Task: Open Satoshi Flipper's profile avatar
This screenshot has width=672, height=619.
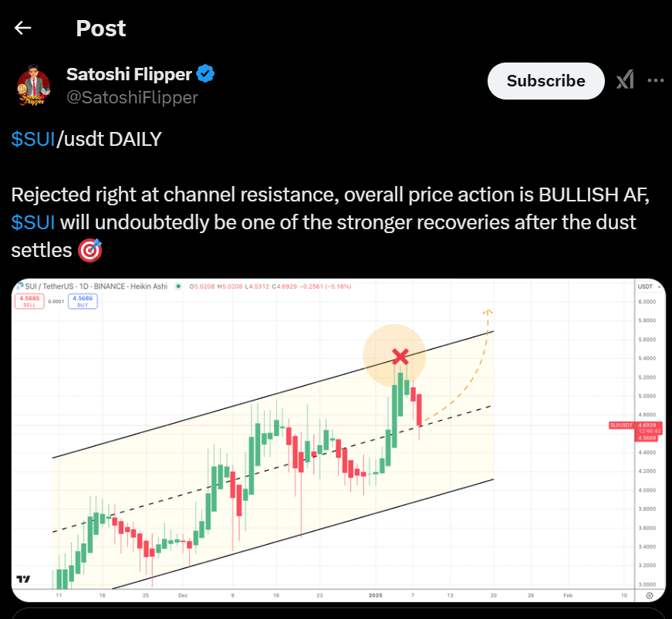Action: 34,81
